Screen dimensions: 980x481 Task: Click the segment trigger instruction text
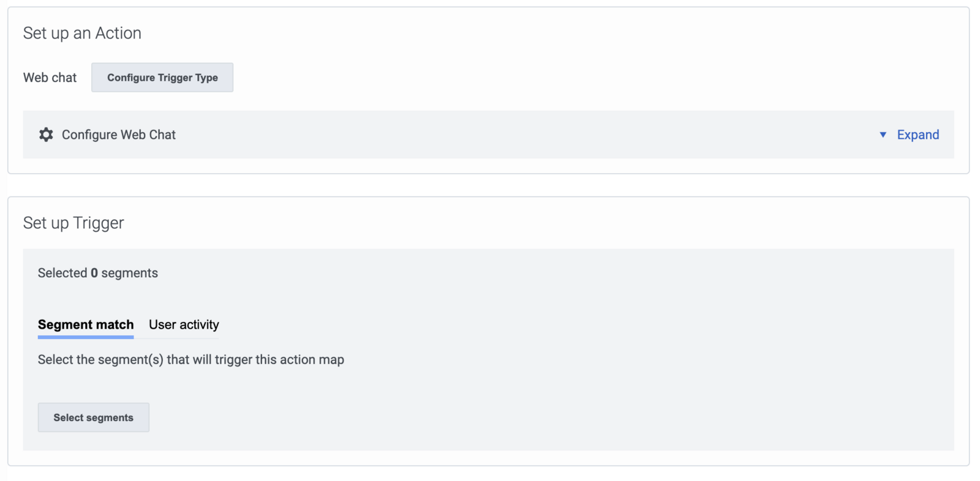click(x=191, y=360)
